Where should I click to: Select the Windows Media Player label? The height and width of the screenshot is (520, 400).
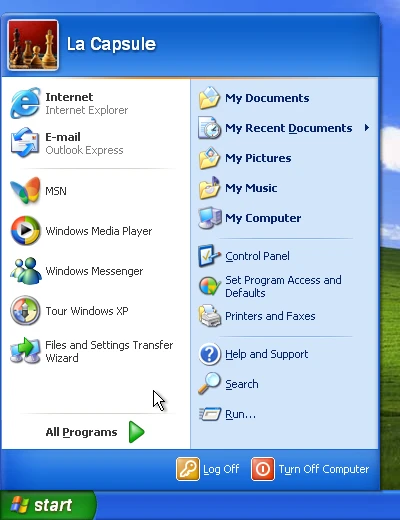click(99, 231)
